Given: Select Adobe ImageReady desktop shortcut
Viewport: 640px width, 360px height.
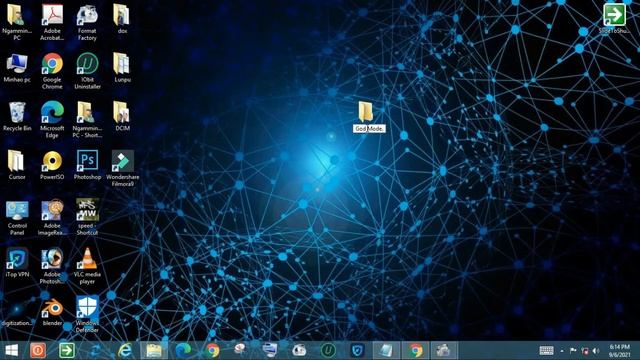Looking at the screenshot, I should click(x=52, y=217).
